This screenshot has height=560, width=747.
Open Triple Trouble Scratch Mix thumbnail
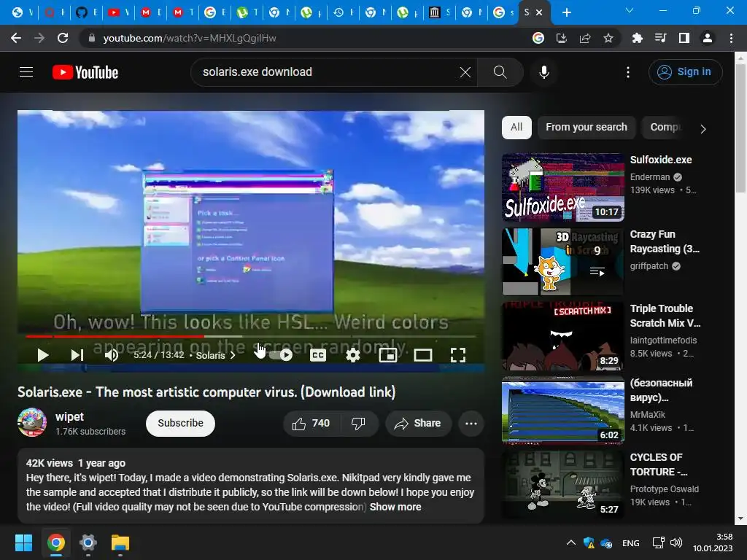[563, 335]
